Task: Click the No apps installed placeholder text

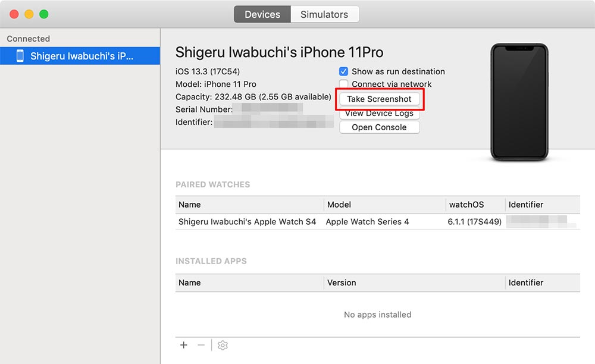Action: point(378,315)
